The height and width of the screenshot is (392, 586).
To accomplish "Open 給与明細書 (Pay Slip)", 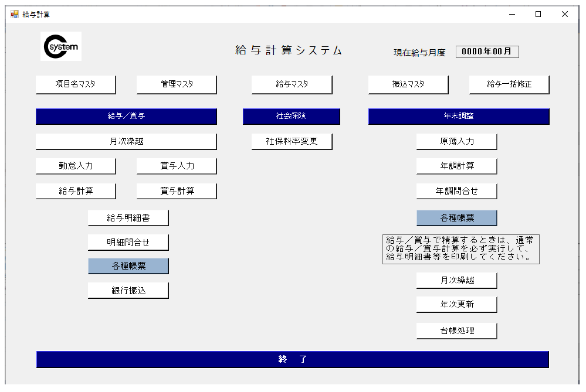I will [128, 217].
